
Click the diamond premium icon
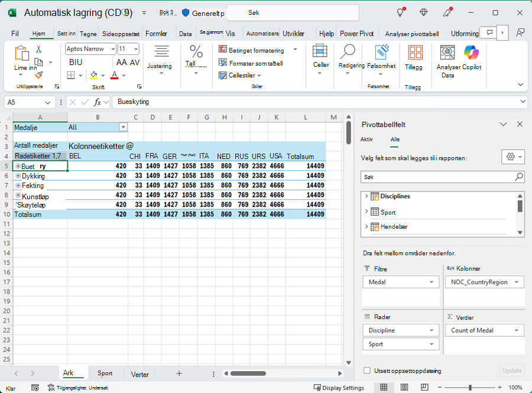[423, 12]
